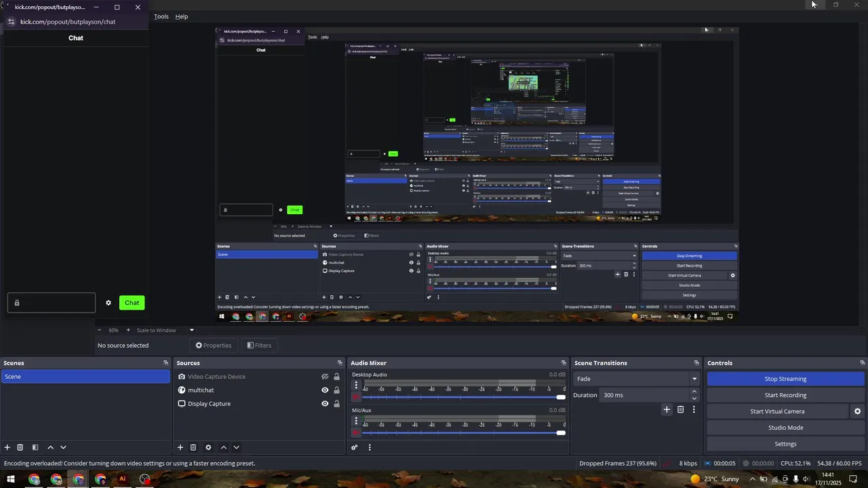This screenshot has width=868, height=488.
Task: Open chat settings gear in Kick popout
Action: [108, 303]
